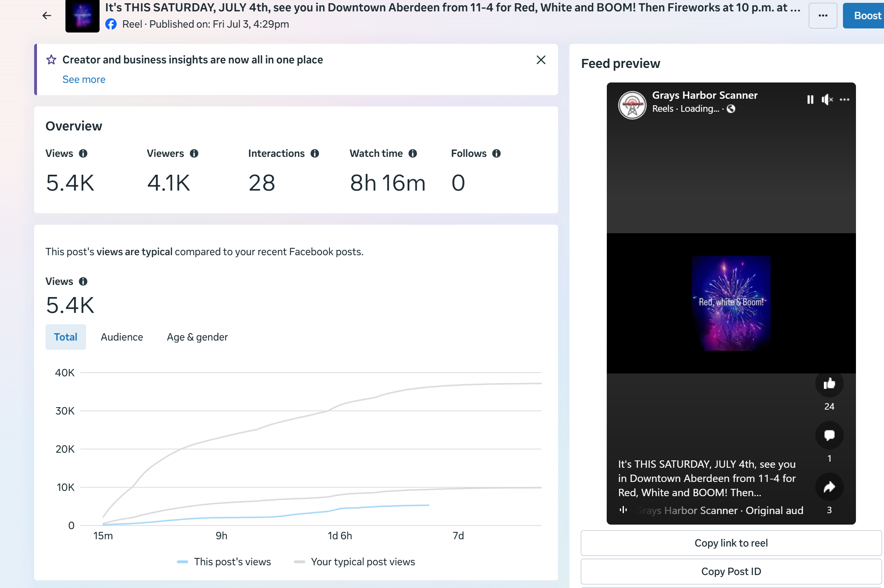Show info for Watch time metric
The width and height of the screenshot is (884, 588).
pyautogui.click(x=413, y=153)
